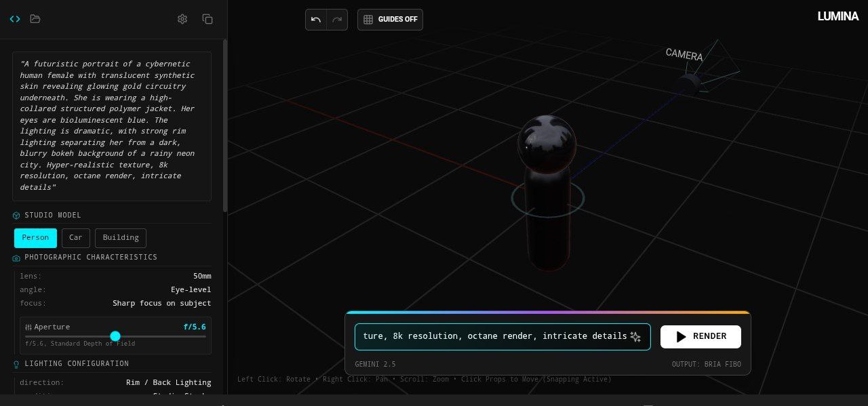This screenshot has height=406, width=868.
Task: Click the angle value Eye-level
Action: (191, 290)
